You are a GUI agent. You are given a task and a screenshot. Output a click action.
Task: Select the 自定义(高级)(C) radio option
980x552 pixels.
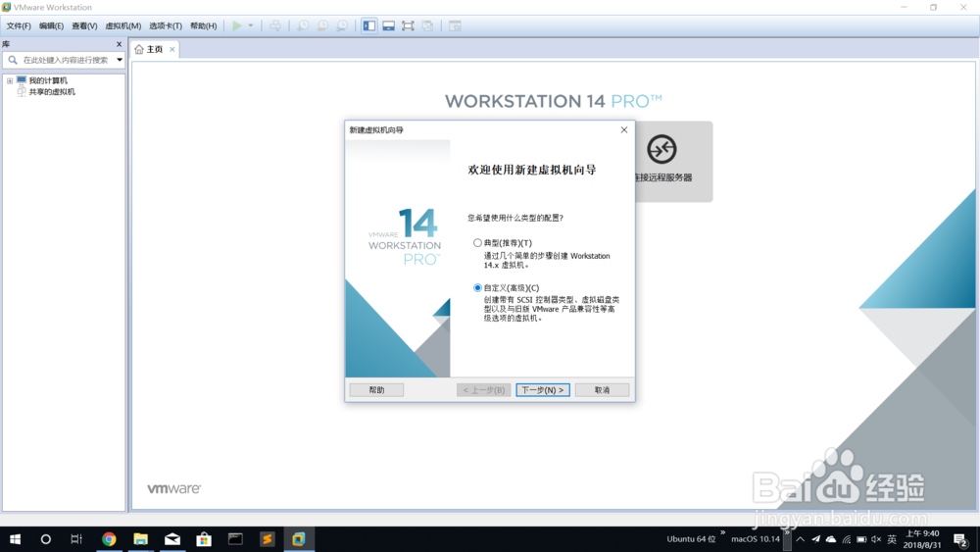[477, 287]
